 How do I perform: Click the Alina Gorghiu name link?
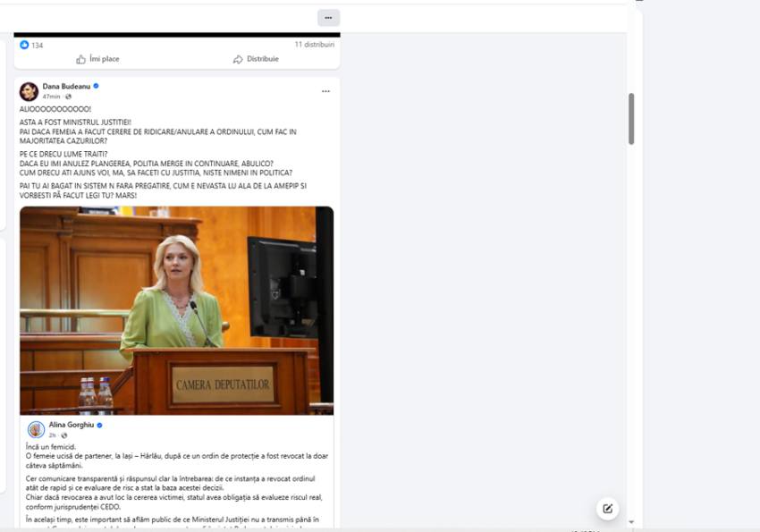71,425
